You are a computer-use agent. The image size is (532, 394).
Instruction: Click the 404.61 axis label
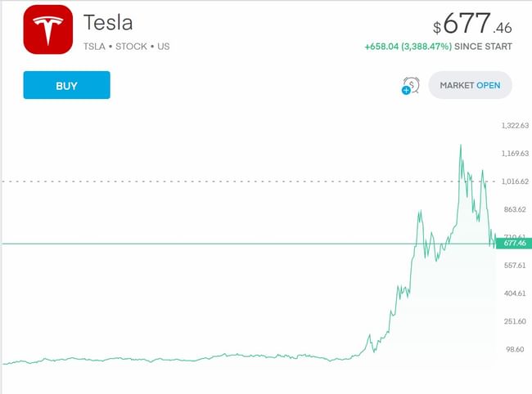(514, 293)
